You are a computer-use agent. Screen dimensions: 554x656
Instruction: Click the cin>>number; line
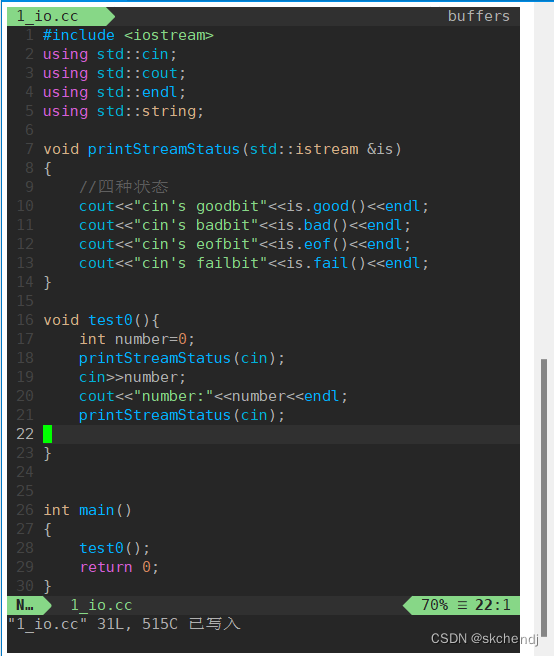pyautogui.click(x=132, y=377)
